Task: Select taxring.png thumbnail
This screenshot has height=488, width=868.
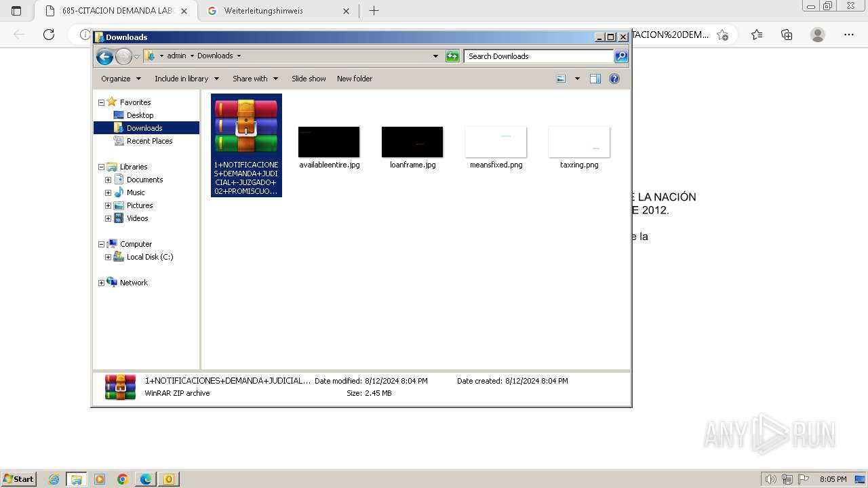Action: point(579,142)
